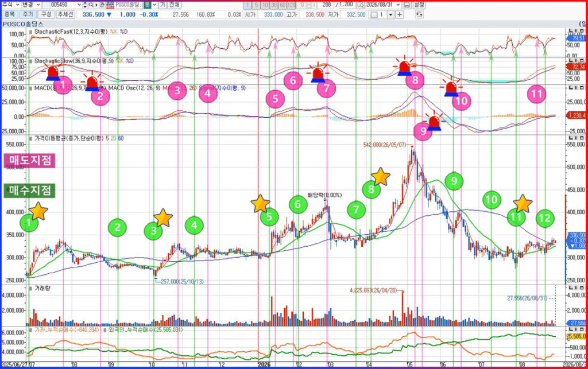Click the plus icon to add chart
This screenshot has height=369, width=588.
[400, 14]
